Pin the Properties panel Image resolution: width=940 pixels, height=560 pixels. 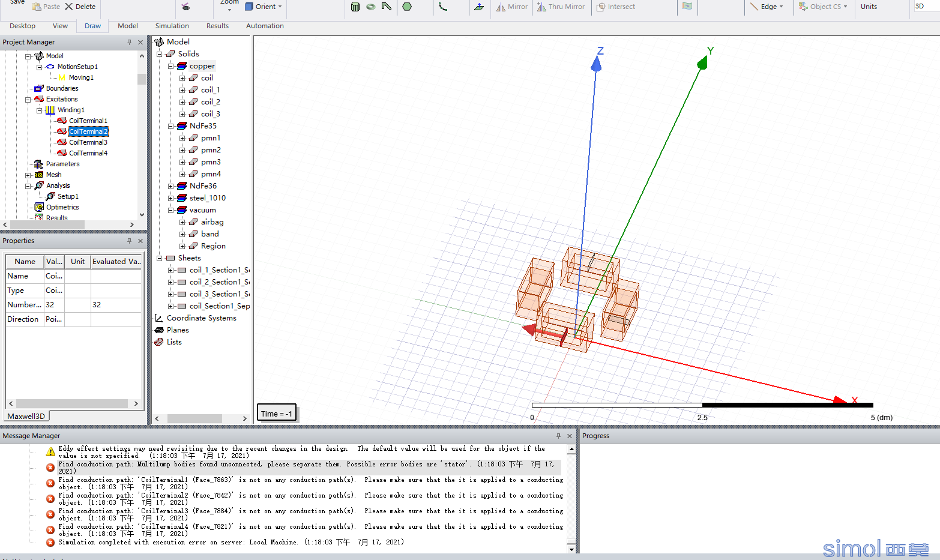[129, 241]
